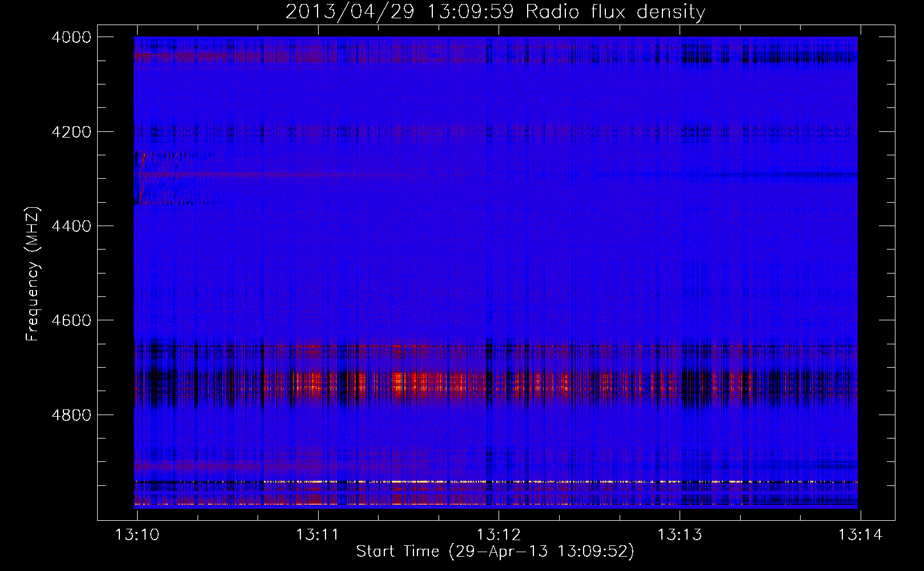Click the 4600 frequency tick label
924x571 pixels.
[x=71, y=320]
